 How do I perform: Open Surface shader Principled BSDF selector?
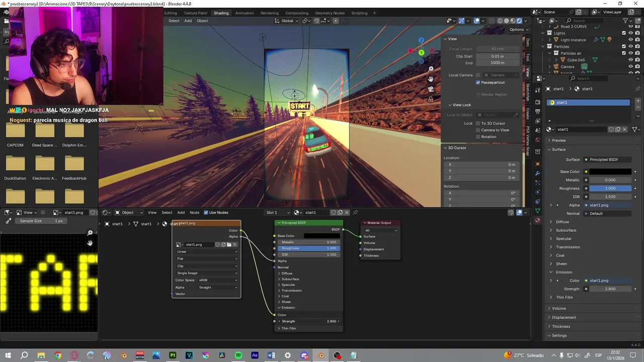[607, 159]
